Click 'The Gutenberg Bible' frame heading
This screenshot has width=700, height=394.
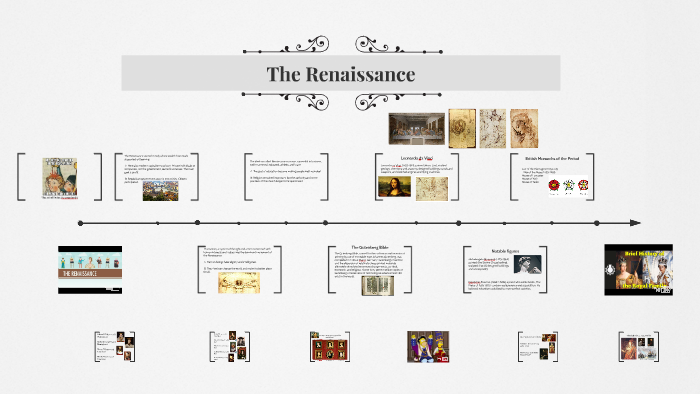tap(370, 247)
